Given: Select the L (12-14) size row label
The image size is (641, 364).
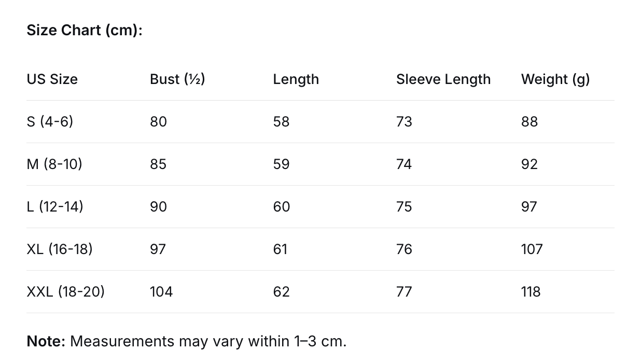Looking at the screenshot, I should click(55, 207).
